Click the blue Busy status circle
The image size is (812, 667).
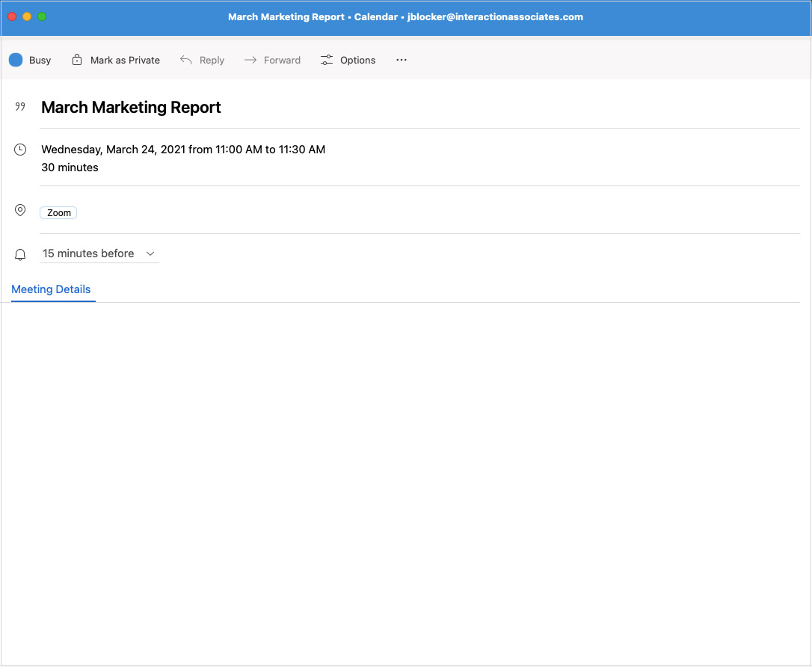[x=16, y=60]
